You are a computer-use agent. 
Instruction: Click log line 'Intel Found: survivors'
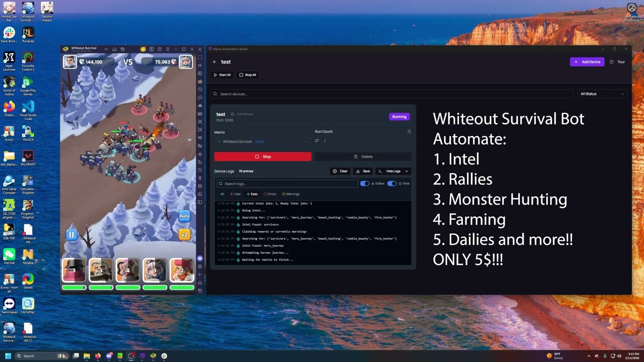pos(260,224)
